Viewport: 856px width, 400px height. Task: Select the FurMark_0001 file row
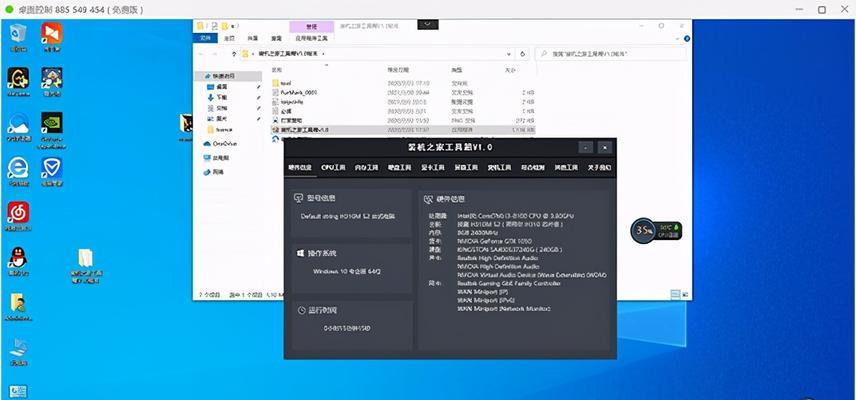pyautogui.click(x=403, y=92)
